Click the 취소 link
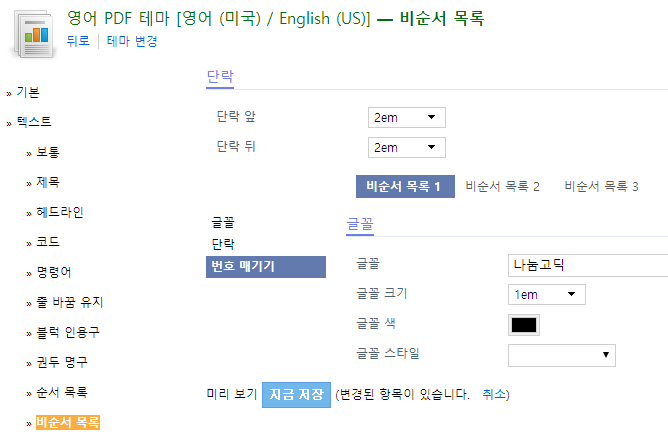This screenshot has height=439, width=668. (x=494, y=394)
